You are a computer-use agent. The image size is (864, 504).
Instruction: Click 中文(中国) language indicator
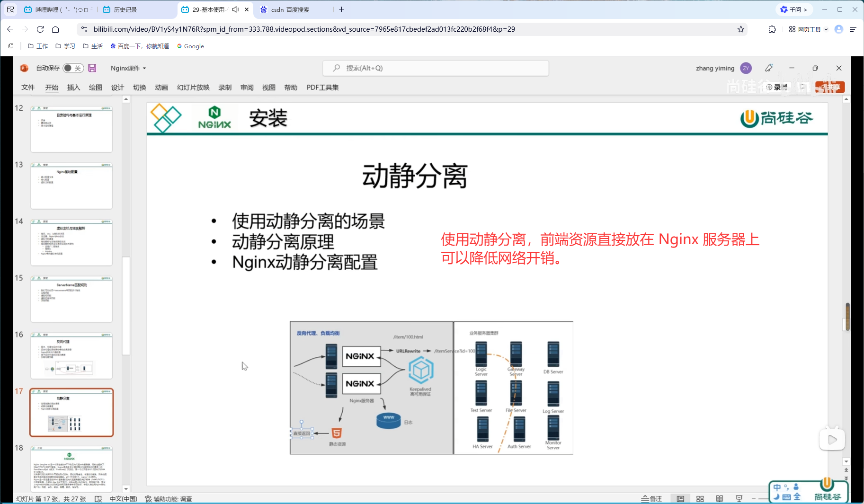(x=124, y=499)
